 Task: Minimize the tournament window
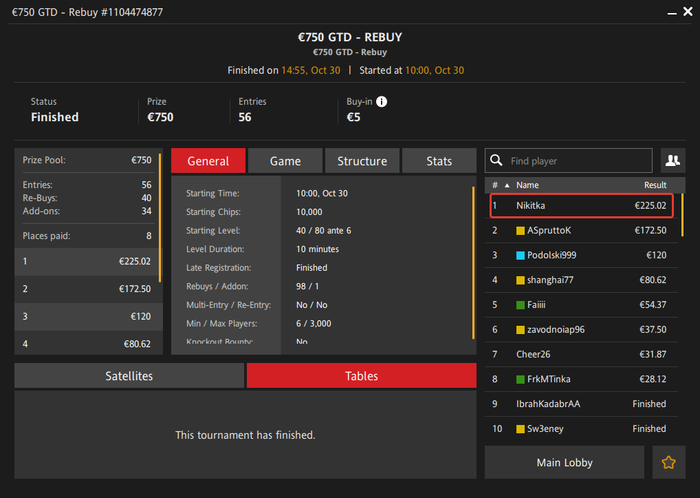(672, 13)
